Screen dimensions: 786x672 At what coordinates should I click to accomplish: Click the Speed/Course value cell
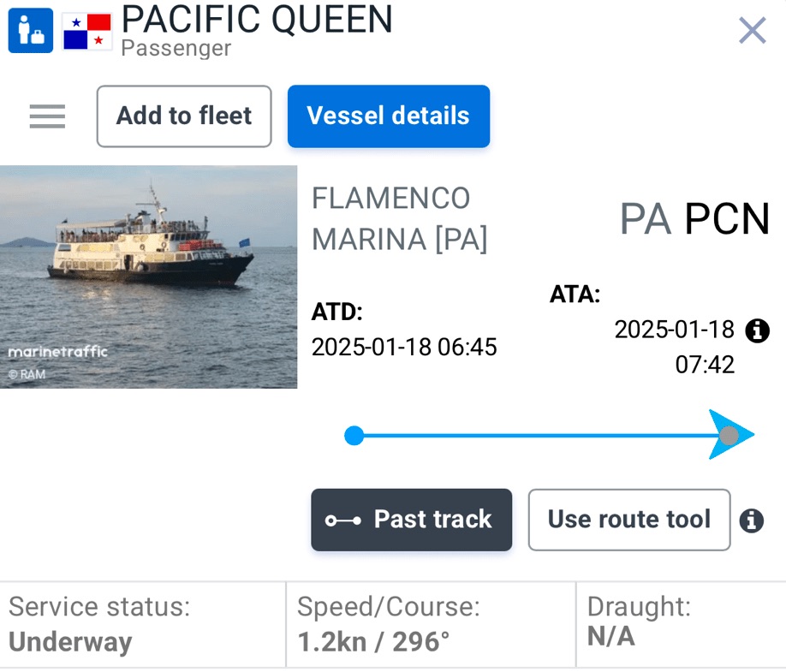coord(431,624)
